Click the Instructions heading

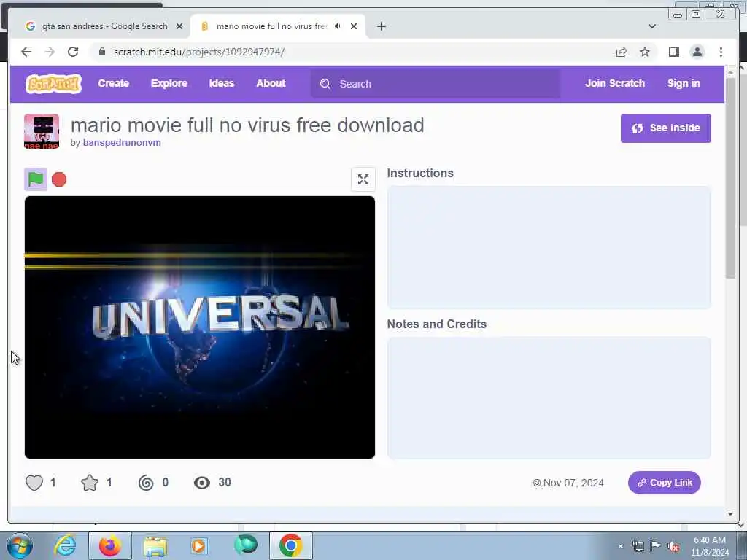(x=420, y=174)
